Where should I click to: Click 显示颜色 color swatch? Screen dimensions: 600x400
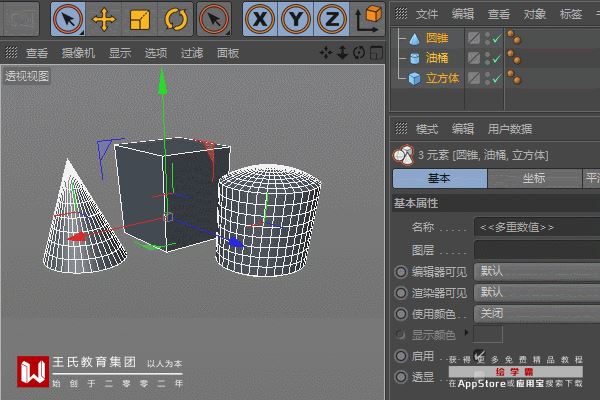tap(488, 335)
